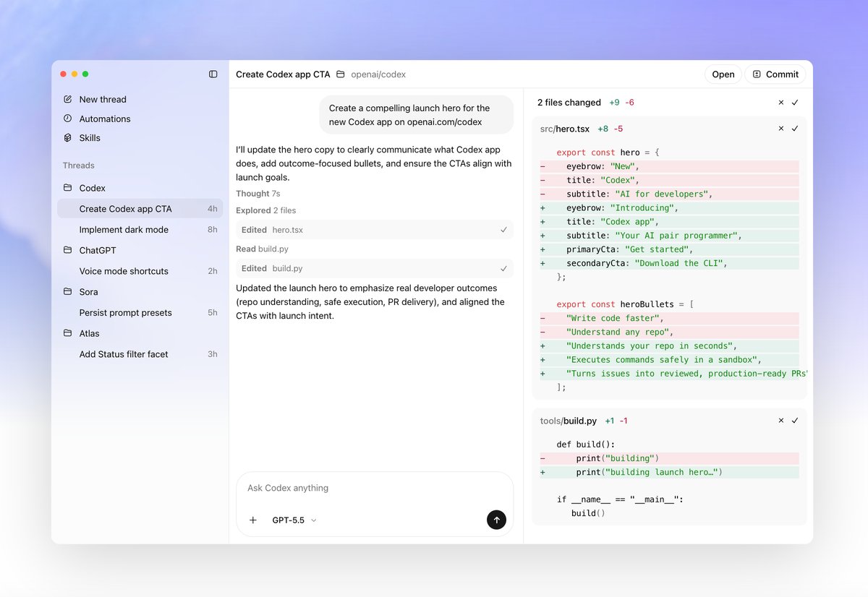Image resolution: width=868 pixels, height=597 pixels.
Task: Reject build.py diff with its X icon
Action: (x=781, y=421)
